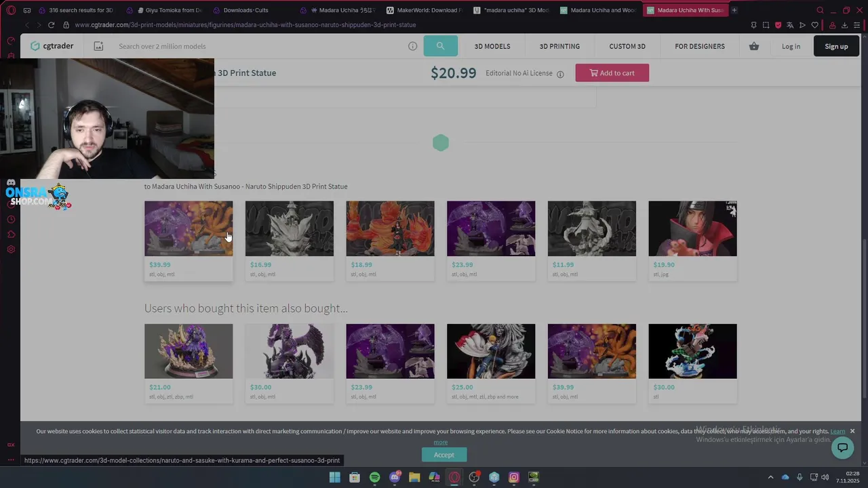This screenshot has height=488, width=868.
Task: Open the cookie notice Learn more link
Action: pos(838,431)
